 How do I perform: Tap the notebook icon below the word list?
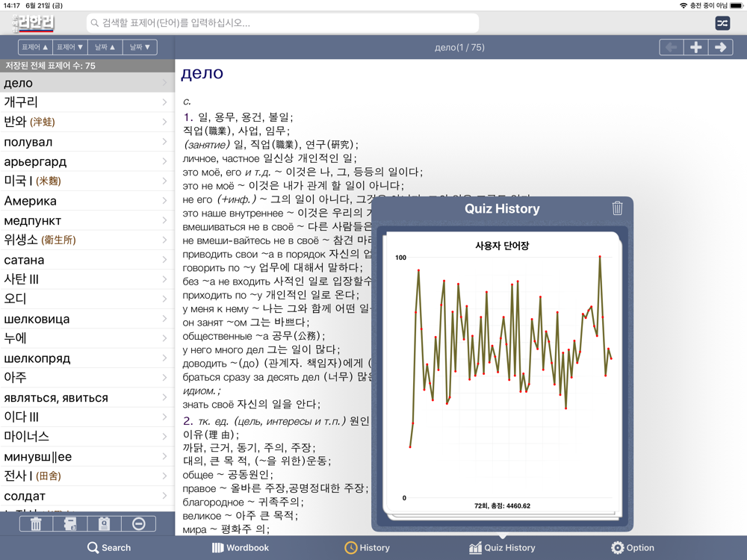tap(70, 523)
